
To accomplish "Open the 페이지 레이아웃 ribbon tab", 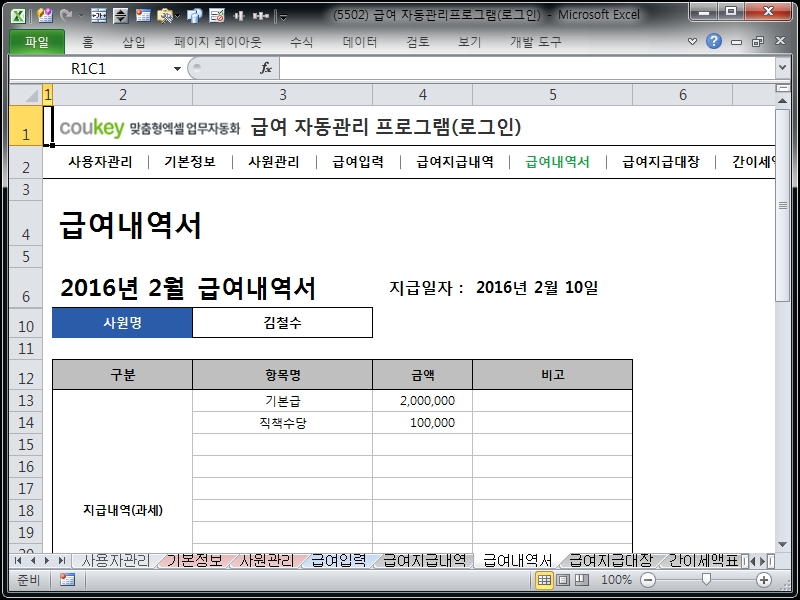I will [x=218, y=42].
